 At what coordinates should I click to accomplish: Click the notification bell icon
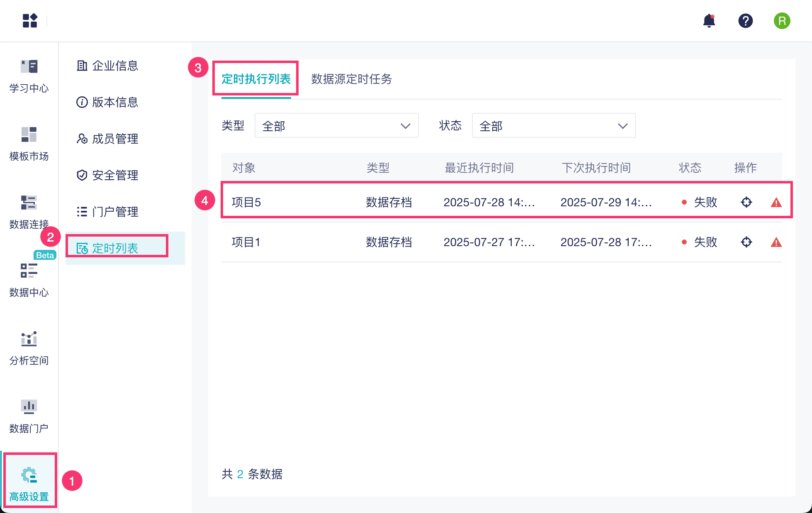[709, 21]
